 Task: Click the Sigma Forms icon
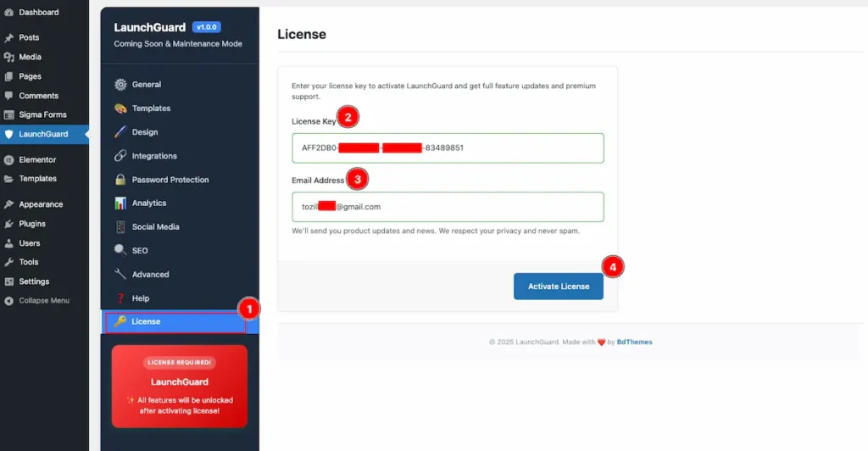[x=8, y=114]
